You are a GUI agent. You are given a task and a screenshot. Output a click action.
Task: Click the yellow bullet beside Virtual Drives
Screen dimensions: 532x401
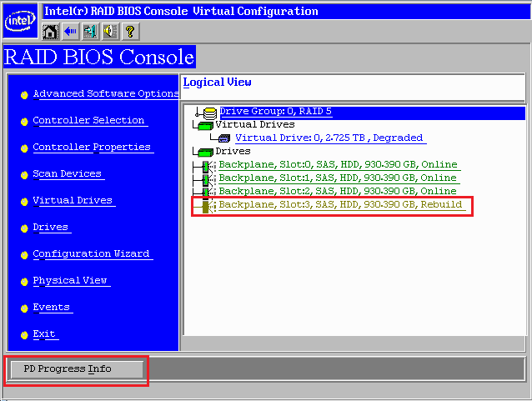24,202
